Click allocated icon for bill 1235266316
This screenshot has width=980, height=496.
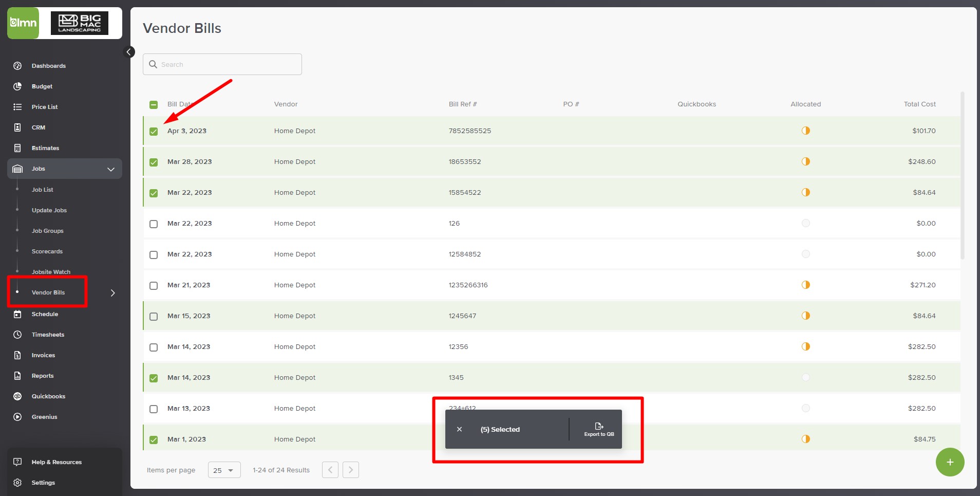806,285
